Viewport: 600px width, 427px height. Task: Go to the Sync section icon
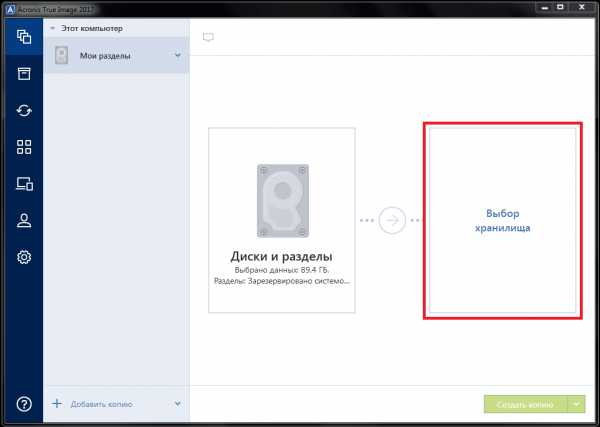pos(22,111)
